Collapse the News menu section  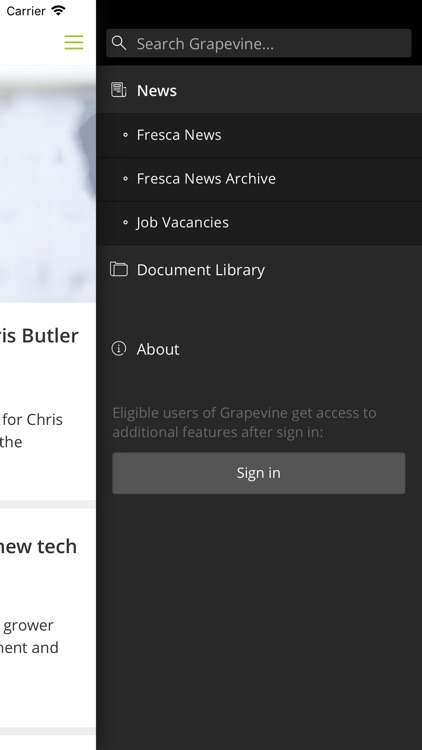[259, 90]
